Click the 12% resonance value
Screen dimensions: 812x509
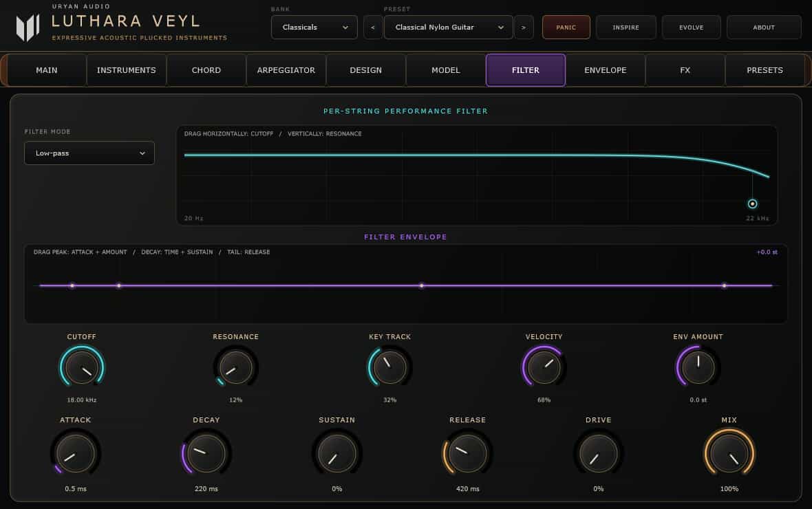[235, 400]
